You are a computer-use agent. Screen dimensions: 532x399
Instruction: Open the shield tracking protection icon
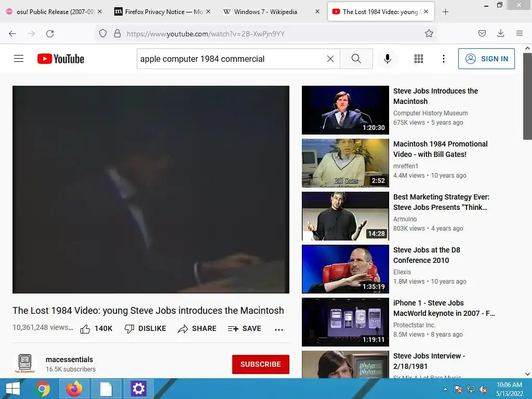click(x=103, y=33)
